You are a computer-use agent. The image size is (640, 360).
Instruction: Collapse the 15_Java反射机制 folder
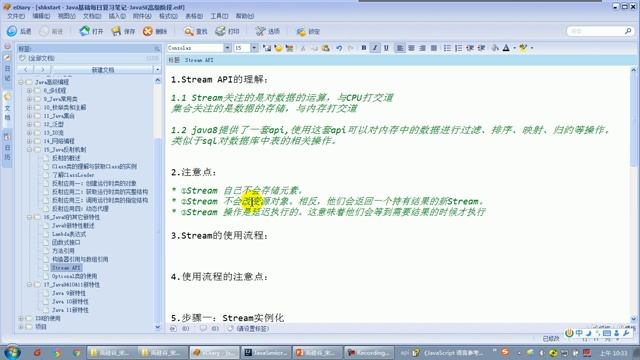(29, 150)
